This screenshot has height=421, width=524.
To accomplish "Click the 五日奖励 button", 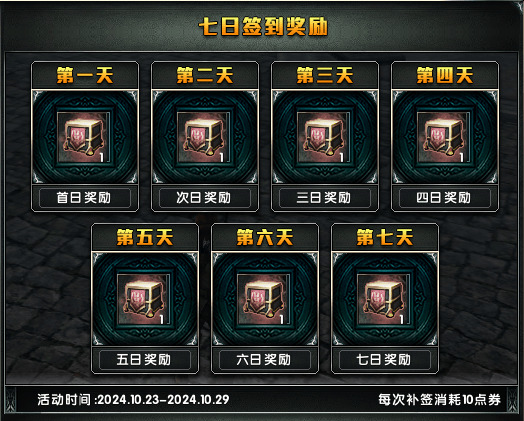I will click(145, 360).
